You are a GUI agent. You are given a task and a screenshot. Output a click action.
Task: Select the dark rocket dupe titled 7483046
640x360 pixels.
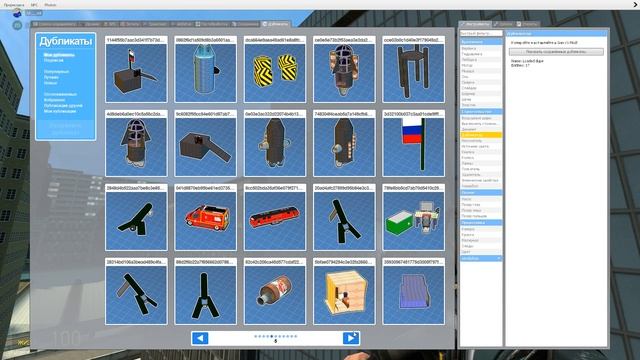point(344,143)
